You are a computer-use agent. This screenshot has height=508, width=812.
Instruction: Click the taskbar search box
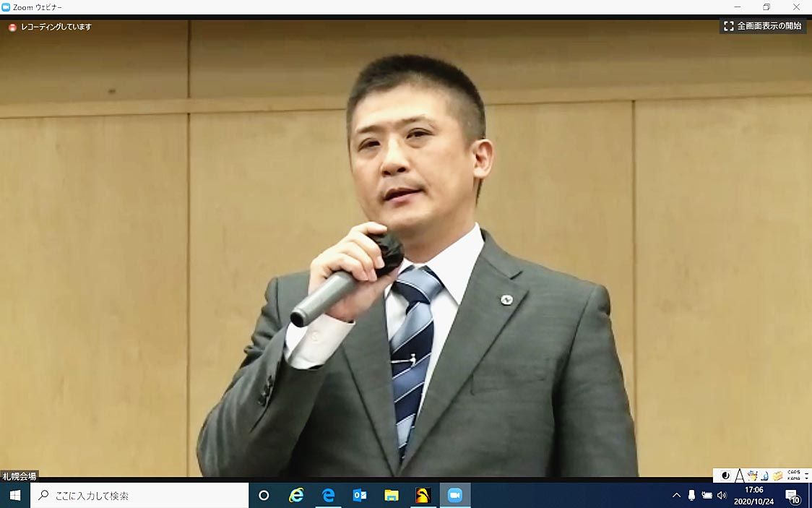[141, 496]
